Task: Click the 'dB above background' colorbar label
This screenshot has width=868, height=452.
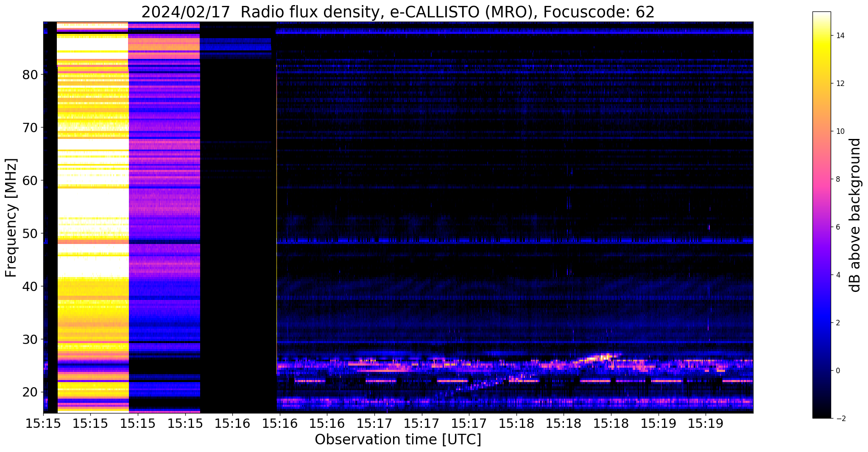Action: click(x=855, y=215)
